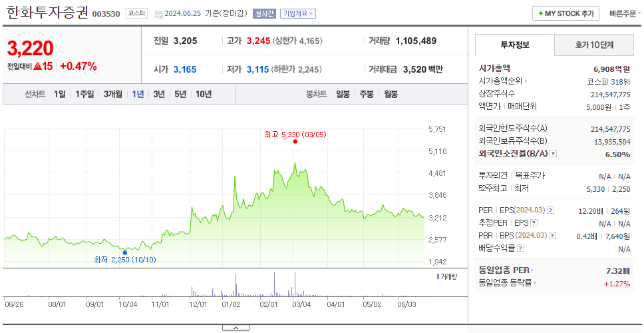Select 1주일 line chart period

coord(84,94)
